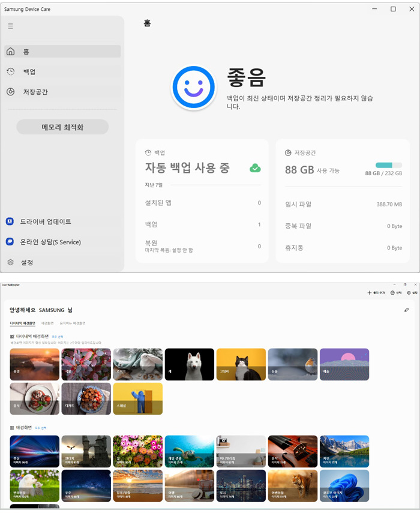This screenshot has height=513, width=420.
Task: Click the pencil edit icon beside the greeting
Action: (x=407, y=310)
